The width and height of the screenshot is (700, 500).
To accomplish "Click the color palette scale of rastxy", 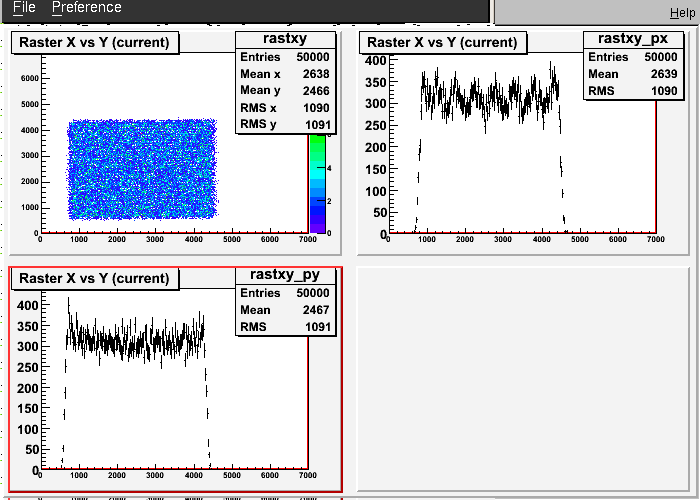I will (x=317, y=183).
